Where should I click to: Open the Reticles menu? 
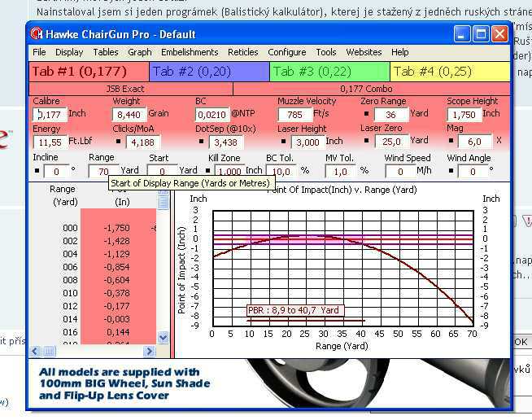pos(243,52)
